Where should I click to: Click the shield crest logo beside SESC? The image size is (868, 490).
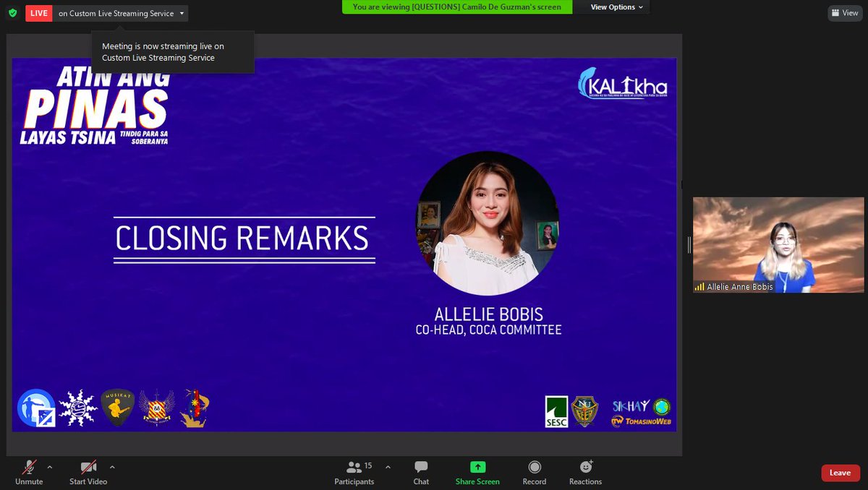click(585, 412)
